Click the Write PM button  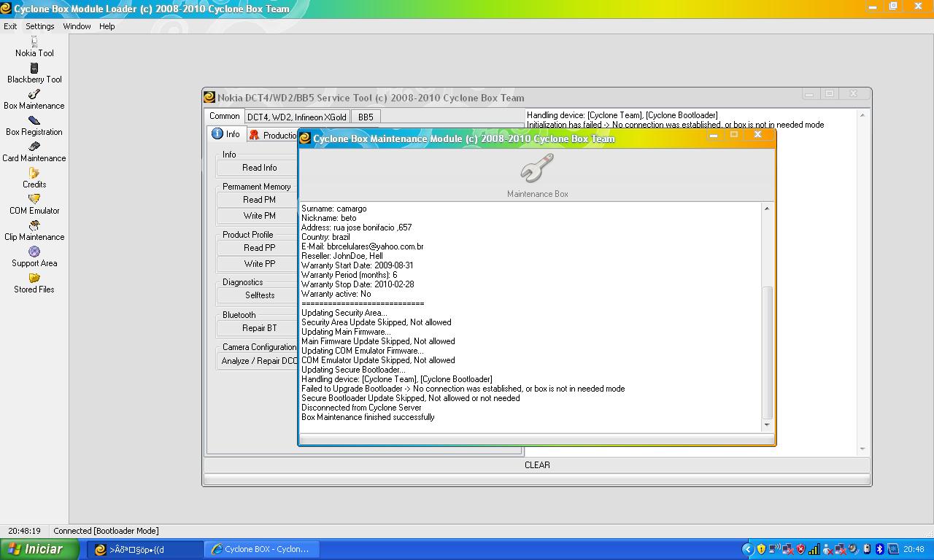coord(258,216)
